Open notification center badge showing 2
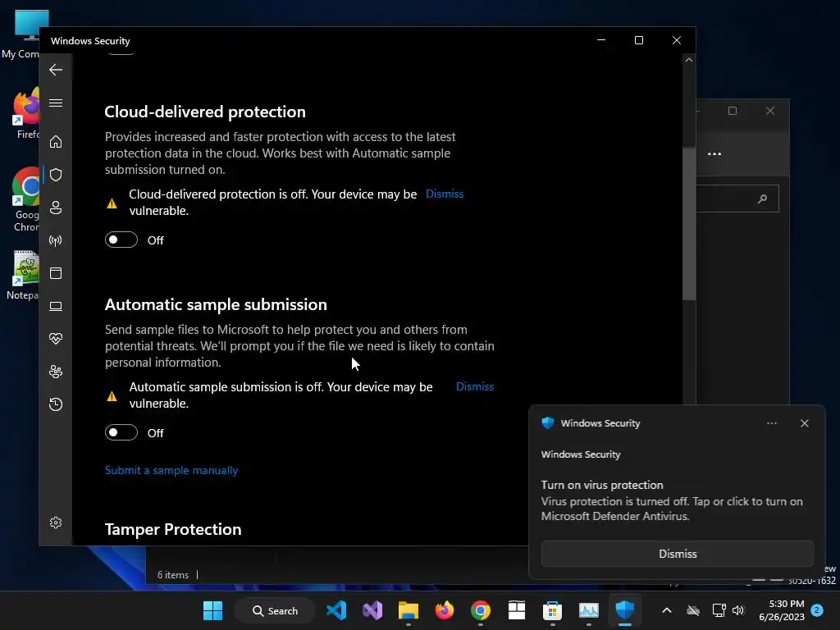Image resolution: width=840 pixels, height=630 pixels. (817, 610)
